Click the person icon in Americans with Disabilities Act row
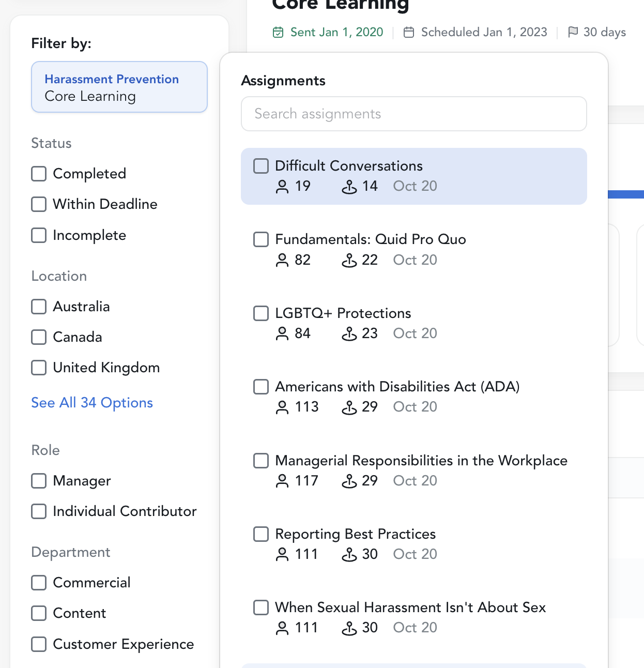Screen dimensions: 644x668 coord(282,407)
